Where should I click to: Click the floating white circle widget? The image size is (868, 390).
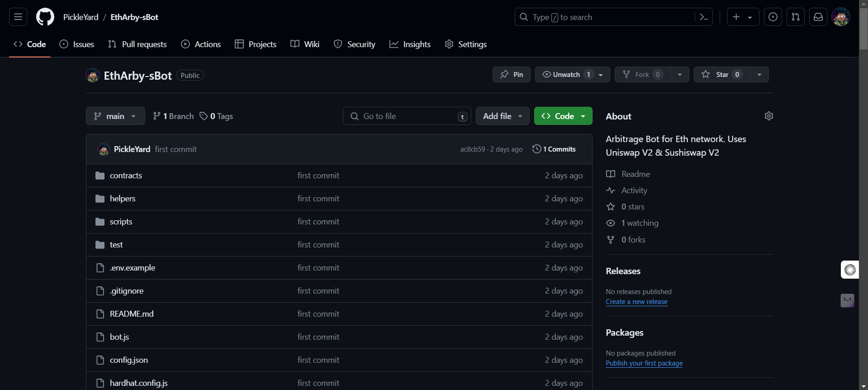click(850, 270)
